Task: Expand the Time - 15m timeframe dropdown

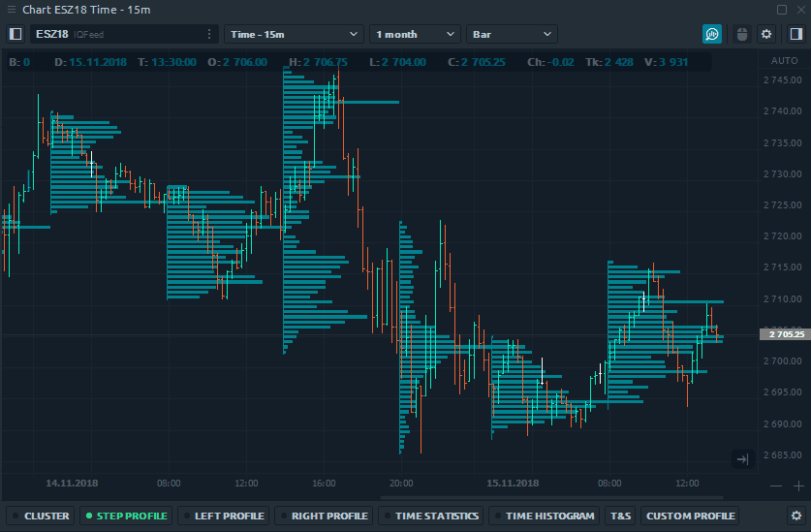Action: [x=293, y=34]
